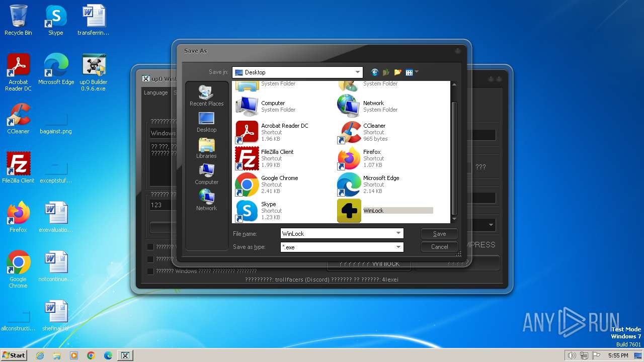Toggle first checkbox in upO builder window
This screenshot has width=644, height=362.
coord(150,247)
